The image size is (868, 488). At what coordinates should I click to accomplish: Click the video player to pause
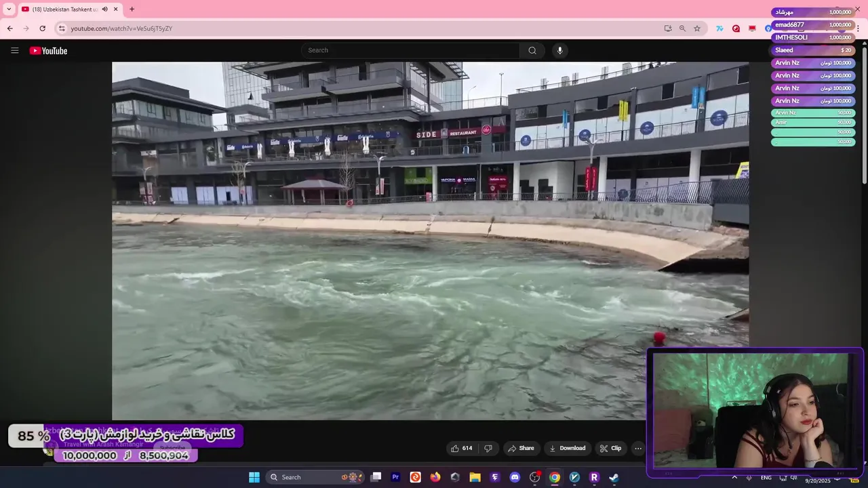pos(430,241)
